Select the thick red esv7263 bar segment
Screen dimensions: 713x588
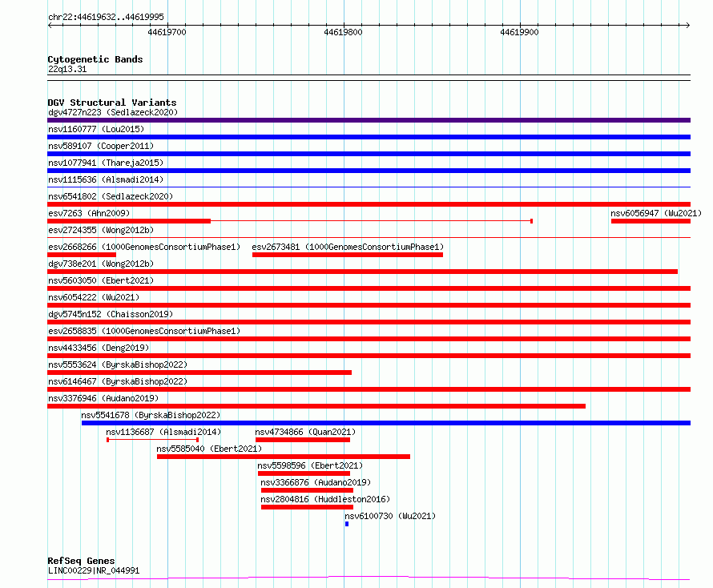(129, 221)
